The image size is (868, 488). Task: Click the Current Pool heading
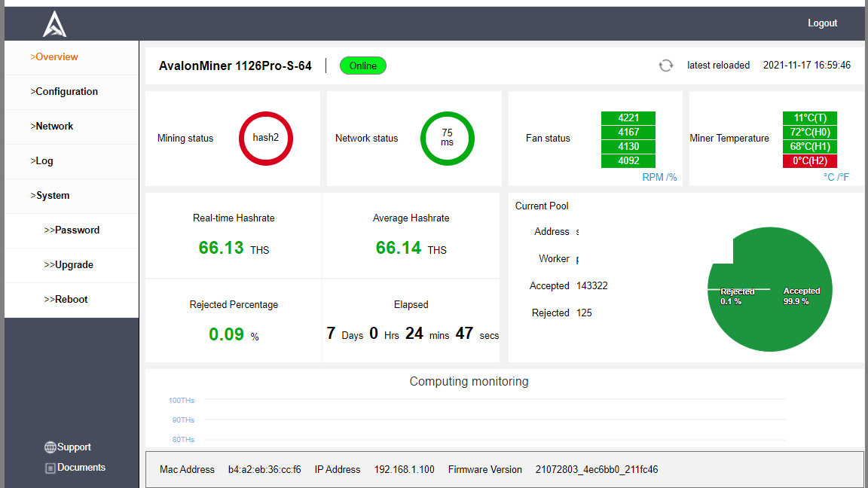click(542, 206)
